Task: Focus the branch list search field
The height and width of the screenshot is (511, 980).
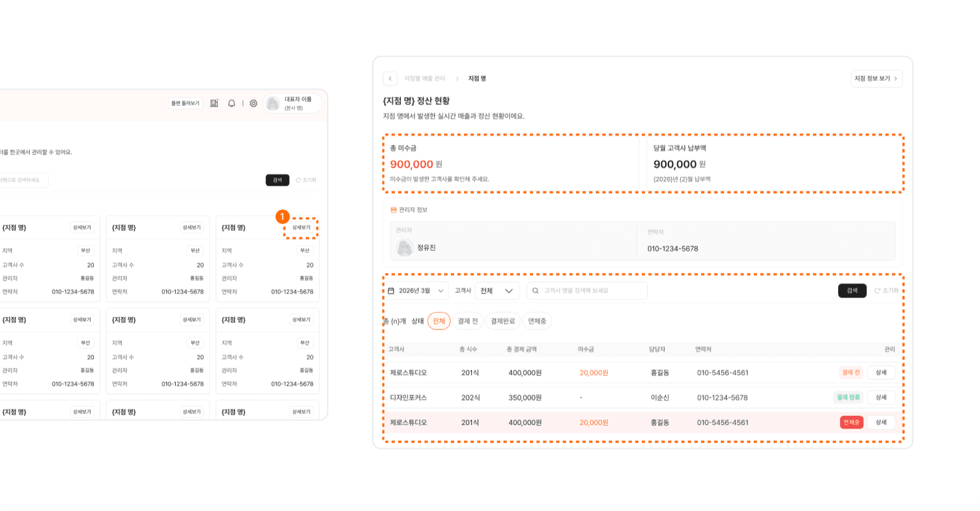Action: click(24, 180)
